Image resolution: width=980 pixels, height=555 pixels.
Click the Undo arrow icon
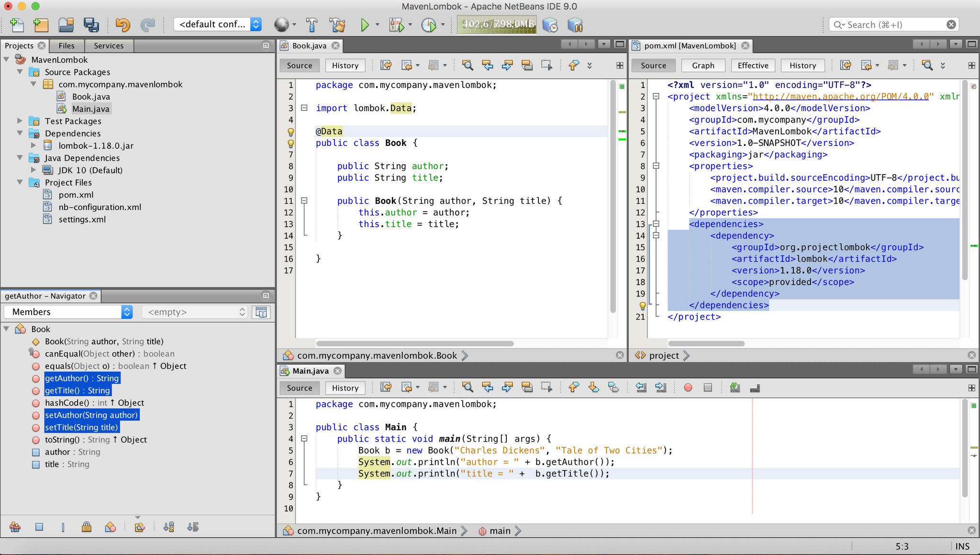pos(122,24)
